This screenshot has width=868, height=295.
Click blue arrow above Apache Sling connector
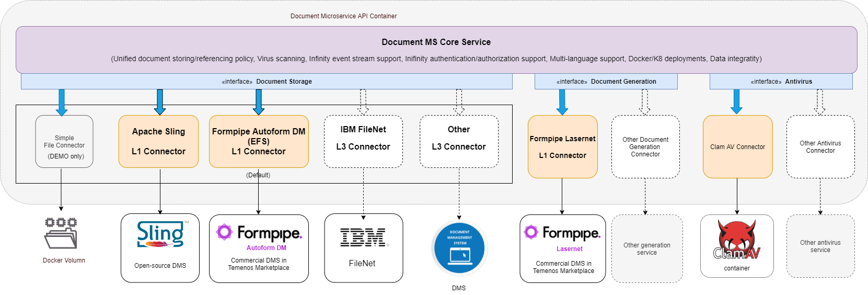pyautogui.click(x=160, y=102)
